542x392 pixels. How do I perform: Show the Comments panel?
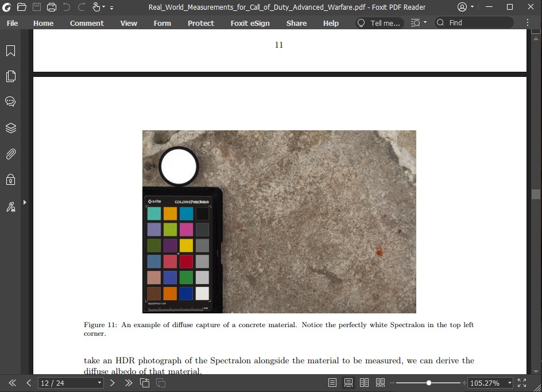(x=10, y=102)
